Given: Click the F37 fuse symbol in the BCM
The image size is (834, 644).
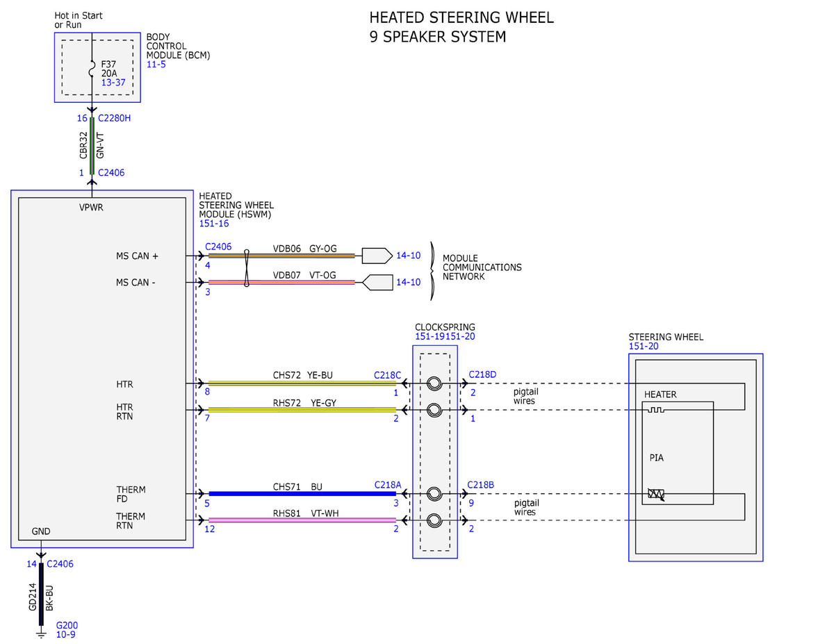Looking at the screenshot, I should (92, 69).
